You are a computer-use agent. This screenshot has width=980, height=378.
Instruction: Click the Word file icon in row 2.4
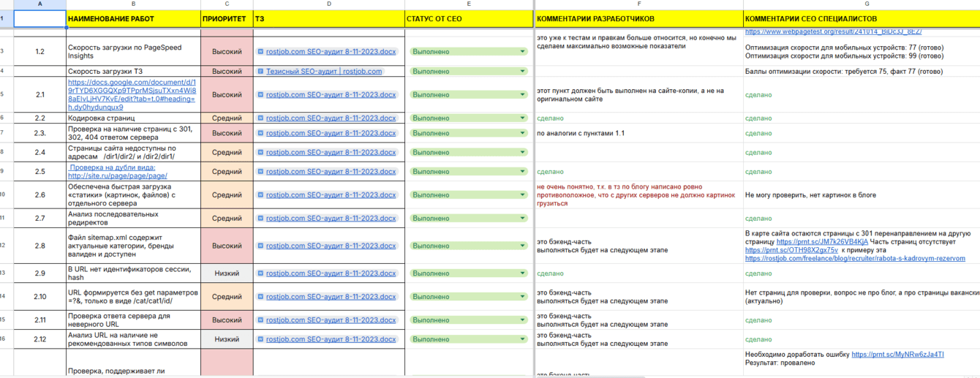tap(260, 153)
